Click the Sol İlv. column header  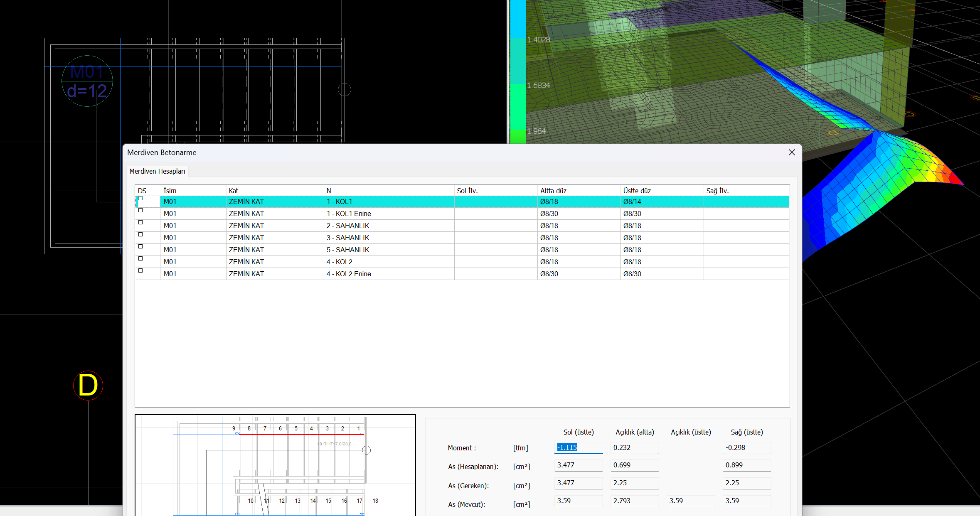coord(496,191)
